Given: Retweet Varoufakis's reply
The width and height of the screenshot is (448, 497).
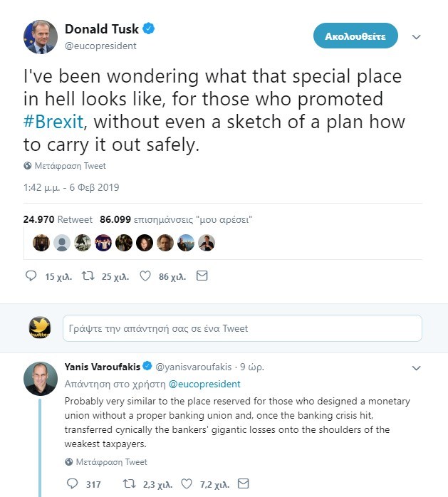Looking at the screenshot, I should coord(129,485).
